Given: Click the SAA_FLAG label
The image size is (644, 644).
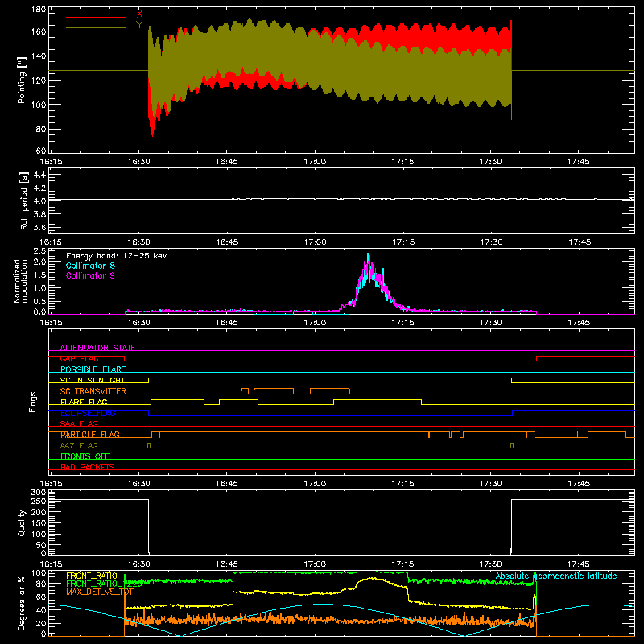Looking at the screenshot, I should (79, 423).
